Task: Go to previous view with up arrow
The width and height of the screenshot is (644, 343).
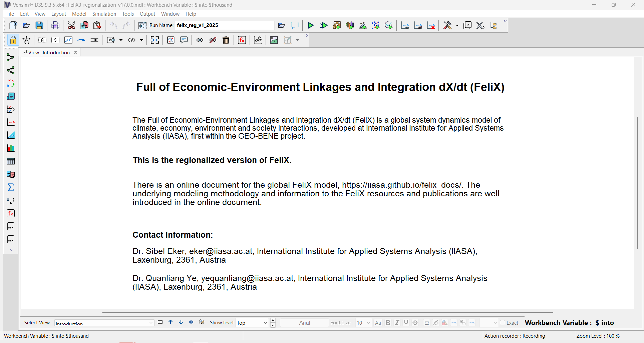Action: (171, 322)
